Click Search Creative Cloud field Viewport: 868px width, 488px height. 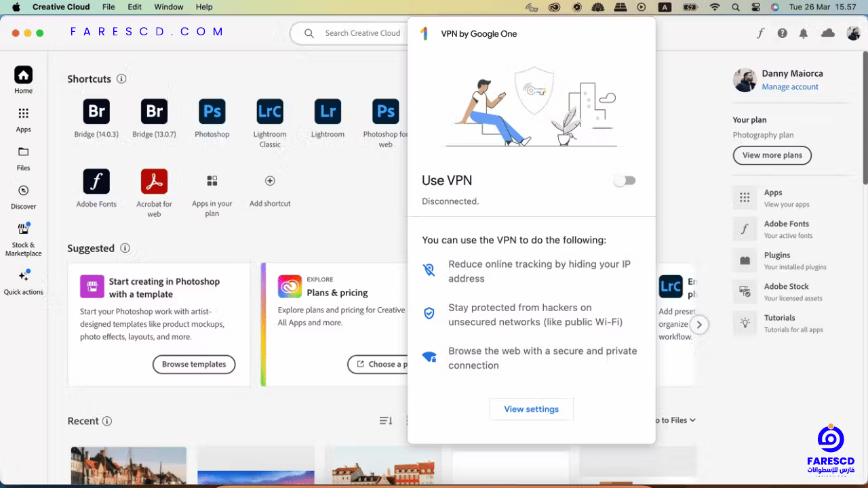(x=349, y=33)
